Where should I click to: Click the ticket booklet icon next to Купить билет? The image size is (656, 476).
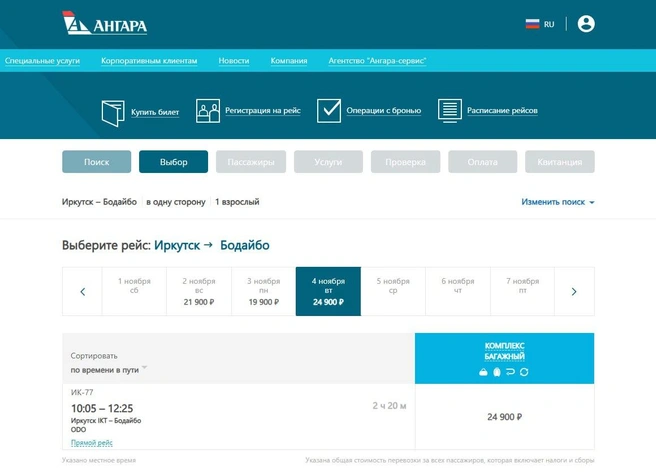coord(113,113)
